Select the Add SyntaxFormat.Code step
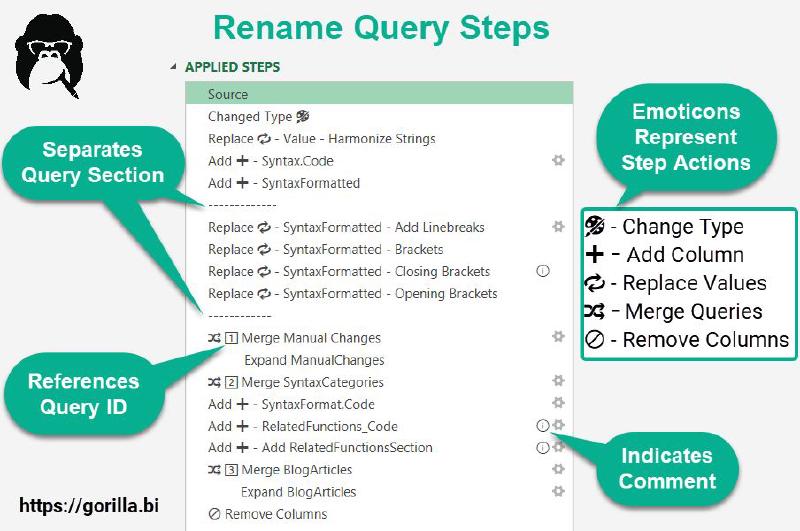 coord(379,404)
